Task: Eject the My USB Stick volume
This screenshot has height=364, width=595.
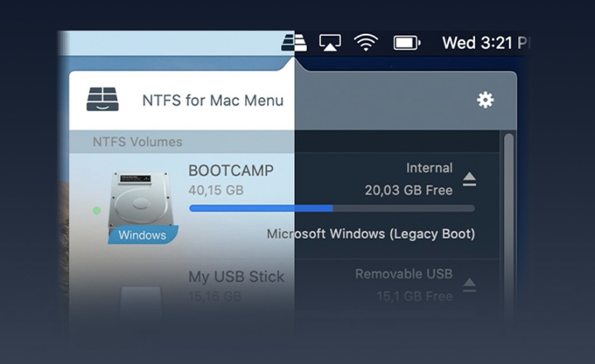Action: point(470,285)
